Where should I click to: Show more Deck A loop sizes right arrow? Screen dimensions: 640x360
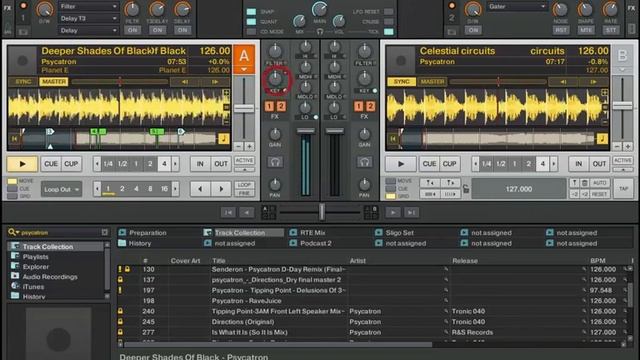176,164
